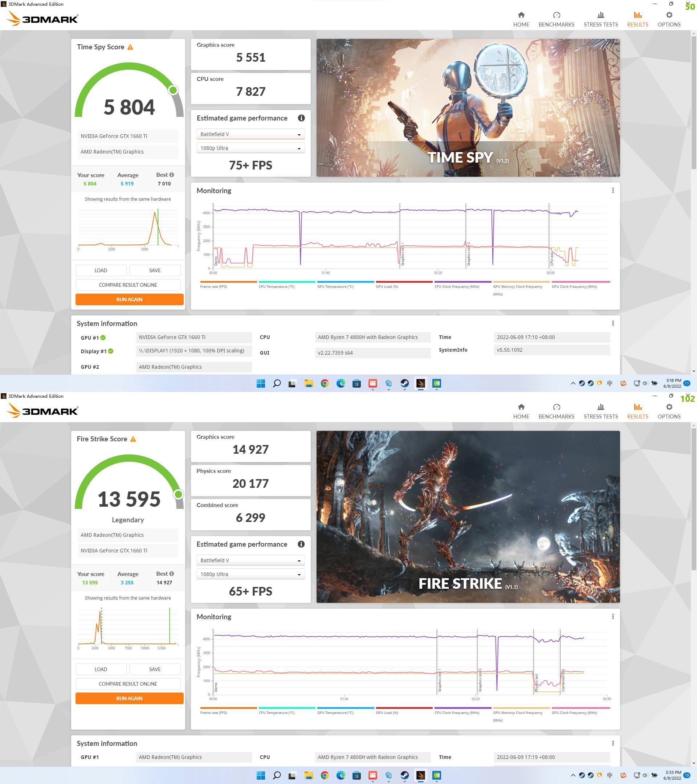Toggle CPU Clock Frequency legend in the Time Spy Monitoring chart

tap(462, 285)
